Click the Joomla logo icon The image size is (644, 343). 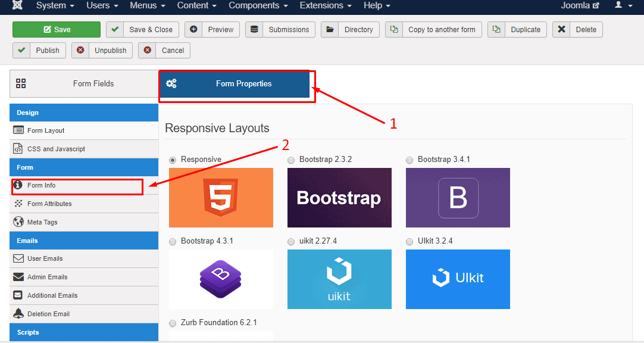[17, 5]
